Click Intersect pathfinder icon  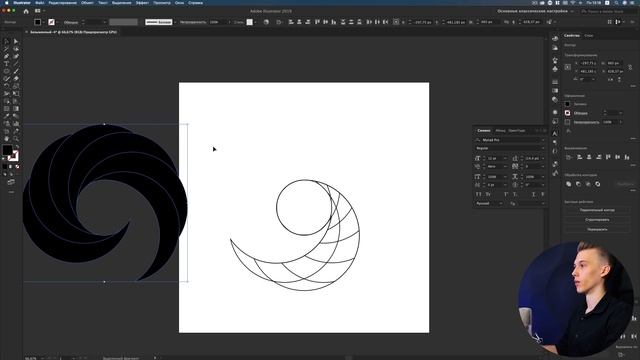point(588,184)
